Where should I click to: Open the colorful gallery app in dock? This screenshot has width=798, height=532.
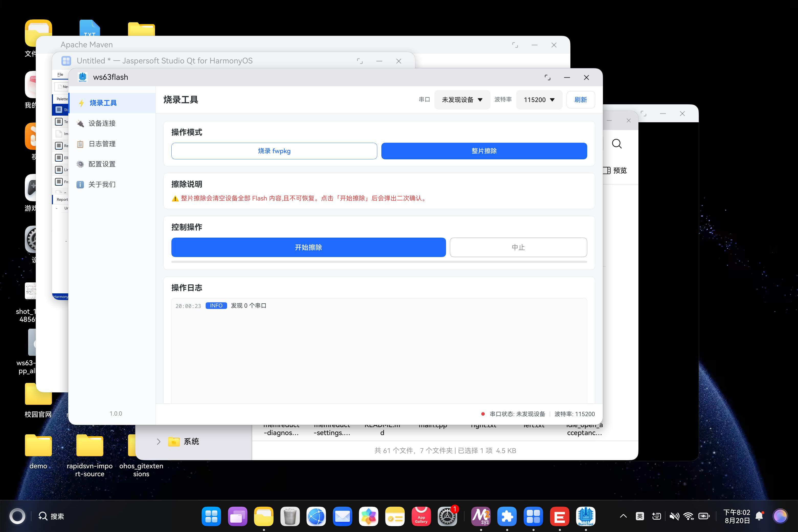[x=369, y=516]
